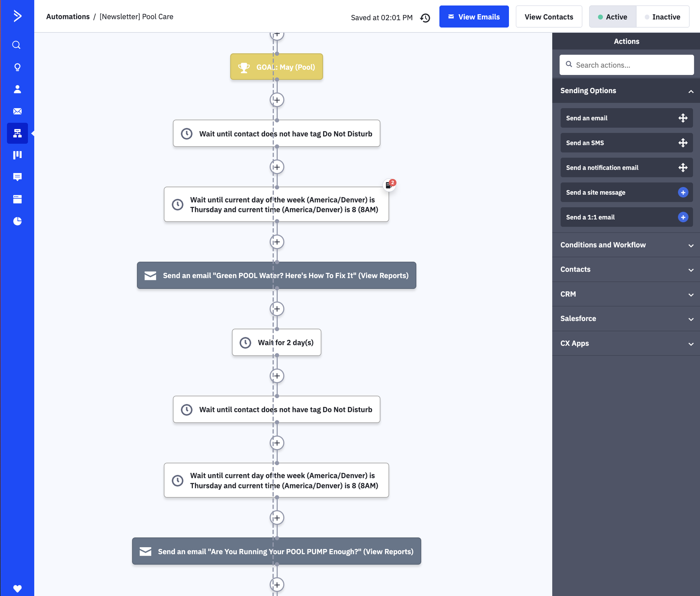Open Campaigns envelope icon in sidebar

pos(17,111)
